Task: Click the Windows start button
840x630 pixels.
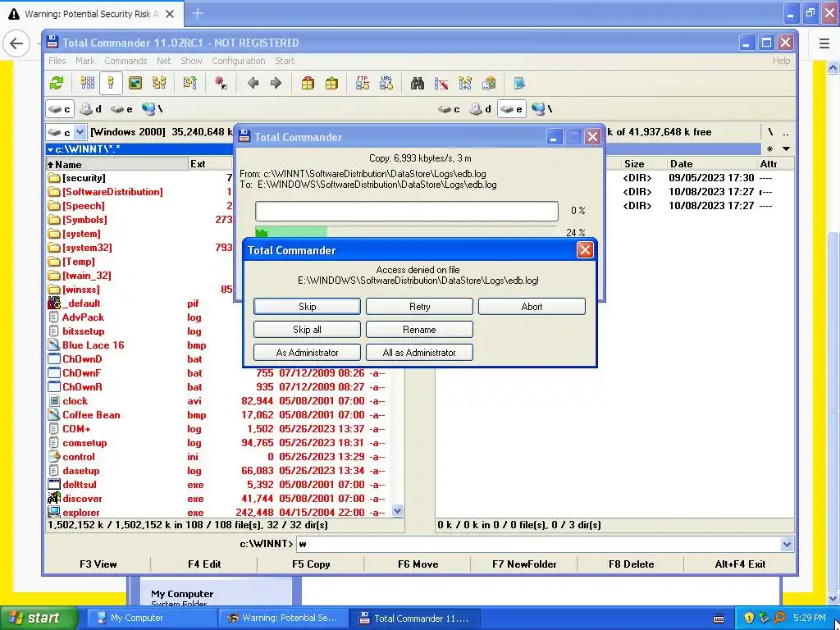Action: [x=39, y=619]
